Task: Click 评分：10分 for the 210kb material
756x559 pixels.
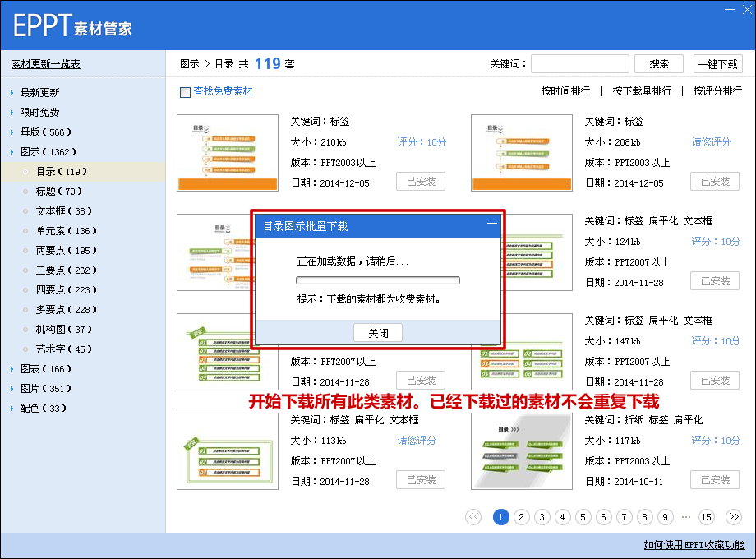Action: [422, 141]
